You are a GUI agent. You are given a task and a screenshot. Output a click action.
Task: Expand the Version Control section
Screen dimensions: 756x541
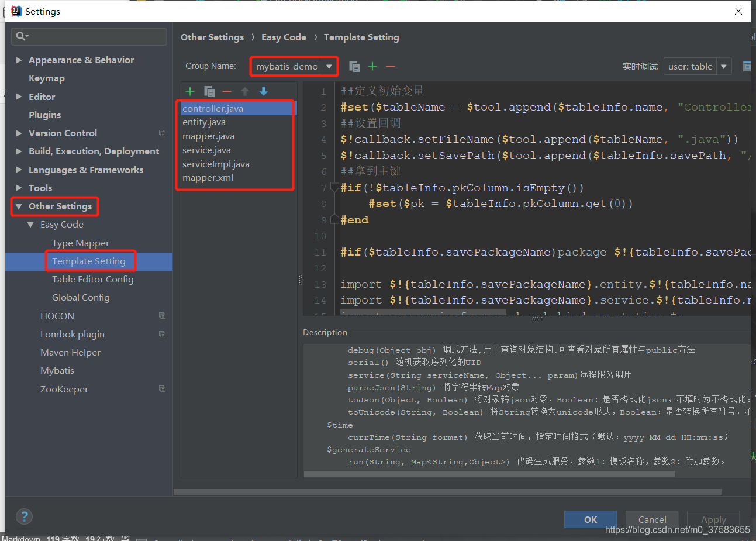(x=18, y=133)
